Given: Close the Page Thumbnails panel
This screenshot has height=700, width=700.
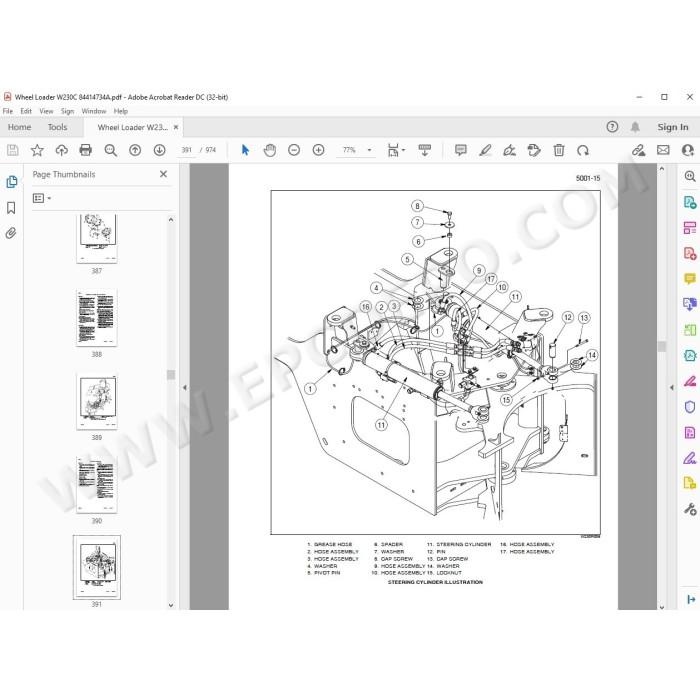Looking at the screenshot, I should coord(163,174).
